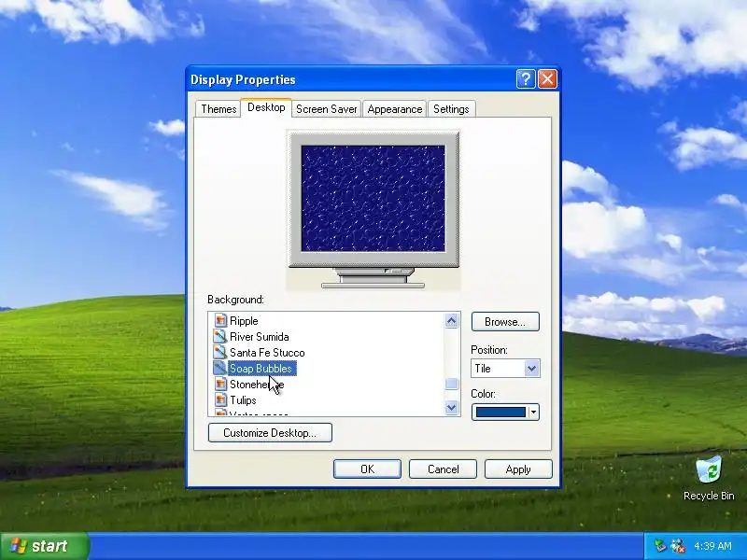The image size is (747, 560).
Task: Go to the Appearance tab
Action: tap(394, 109)
